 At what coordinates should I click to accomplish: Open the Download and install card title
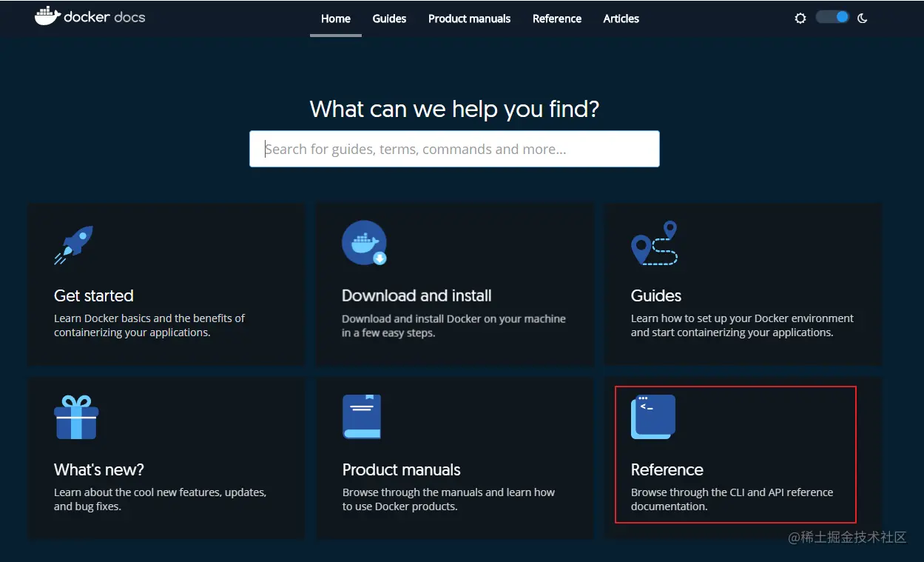(417, 295)
